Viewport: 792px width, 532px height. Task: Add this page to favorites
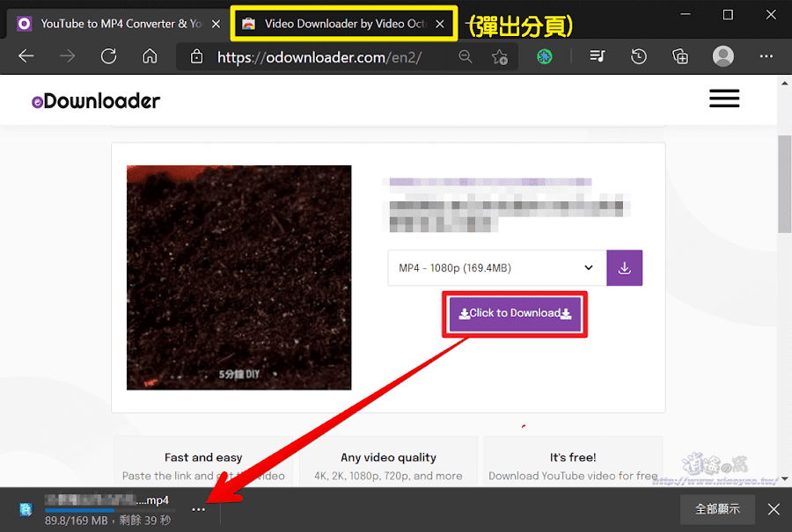[500, 56]
